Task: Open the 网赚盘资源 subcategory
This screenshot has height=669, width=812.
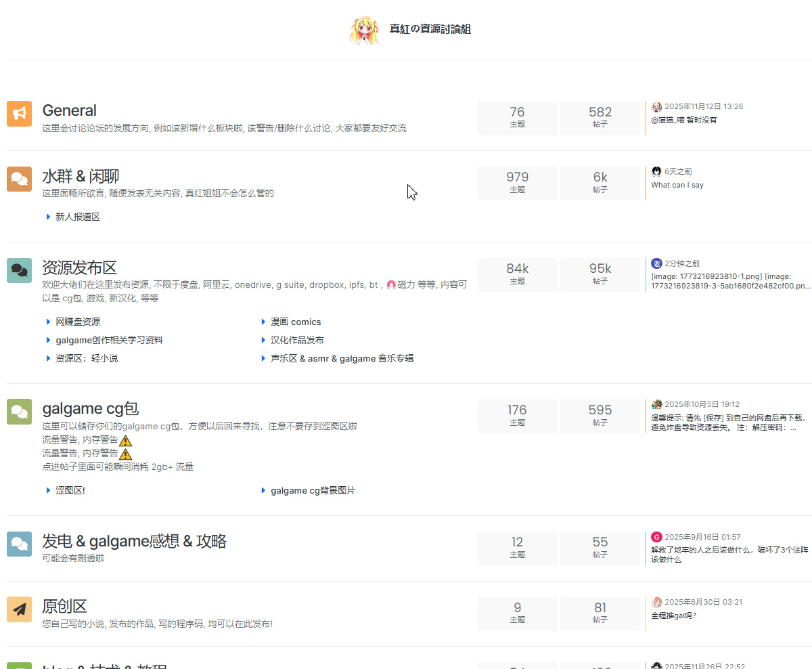Action: tap(78, 322)
